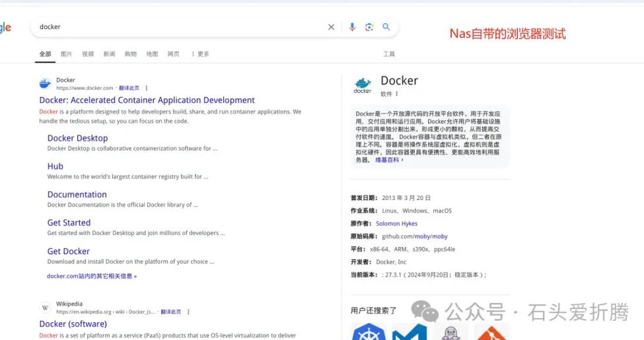Click the Google logo
This screenshot has height=340, width=644.
[5, 28]
